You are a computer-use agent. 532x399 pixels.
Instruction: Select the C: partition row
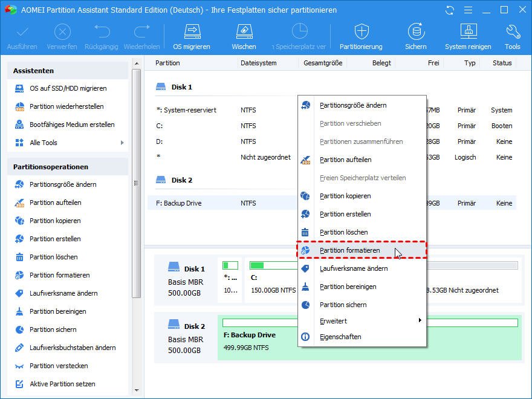pos(332,126)
